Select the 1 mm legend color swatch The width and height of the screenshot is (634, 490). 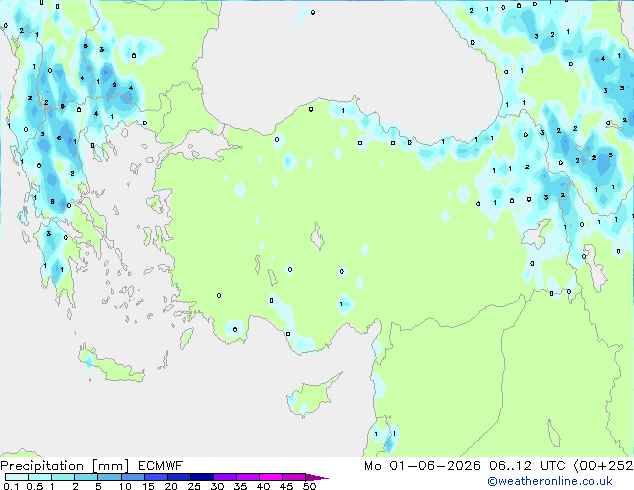coord(63,477)
